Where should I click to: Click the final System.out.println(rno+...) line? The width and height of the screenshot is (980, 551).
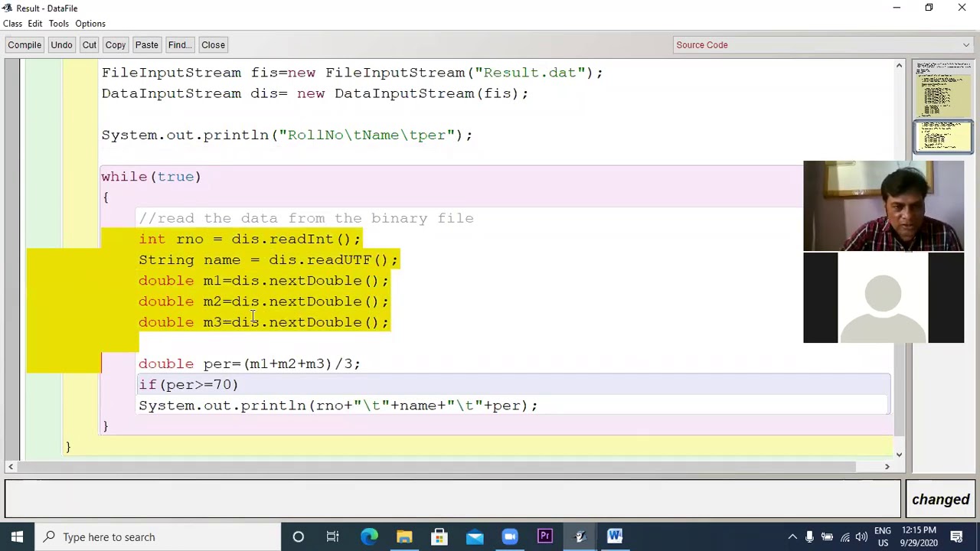click(338, 406)
